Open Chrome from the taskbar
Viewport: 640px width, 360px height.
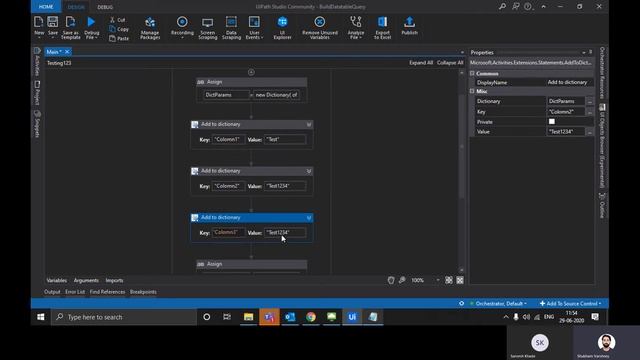(x=311, y=317)
